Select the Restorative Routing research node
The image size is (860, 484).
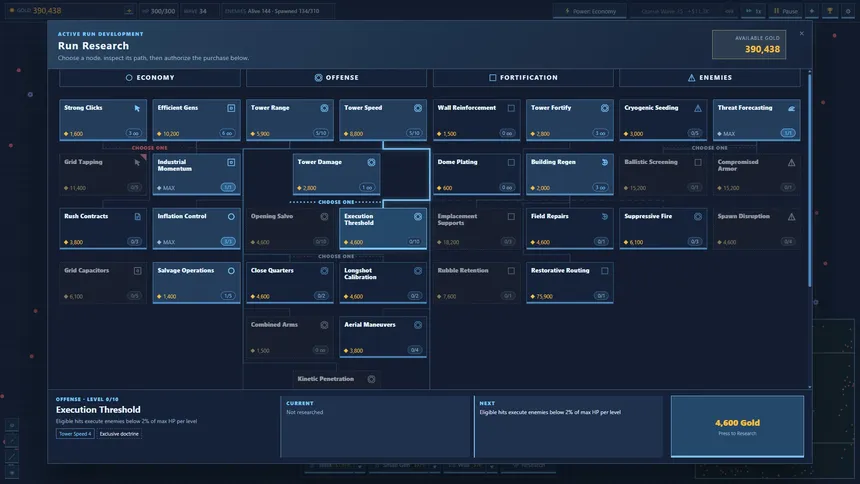pyautogui.click(x=570, y=283)
